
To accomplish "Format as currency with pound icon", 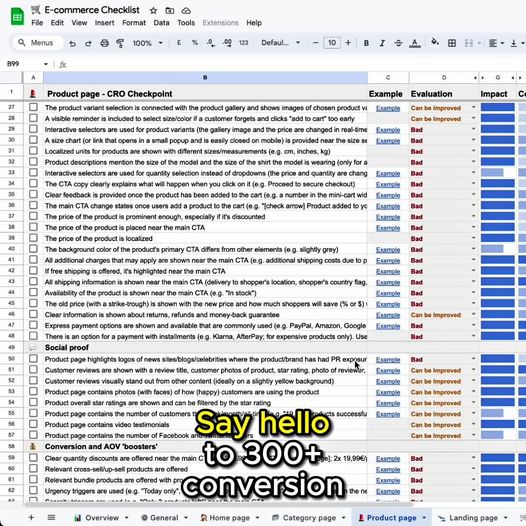I will tap(179, 43).
